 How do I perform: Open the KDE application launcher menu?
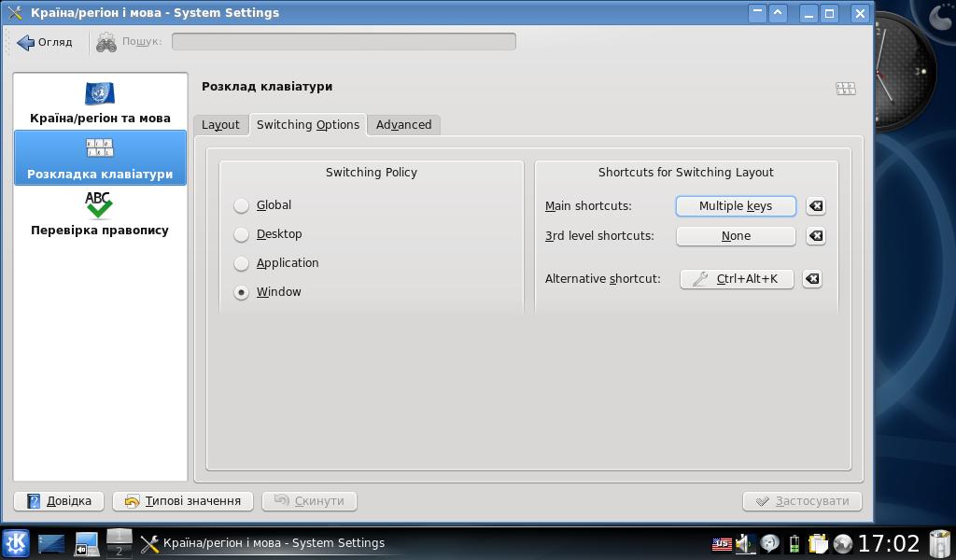coord(16,543)
